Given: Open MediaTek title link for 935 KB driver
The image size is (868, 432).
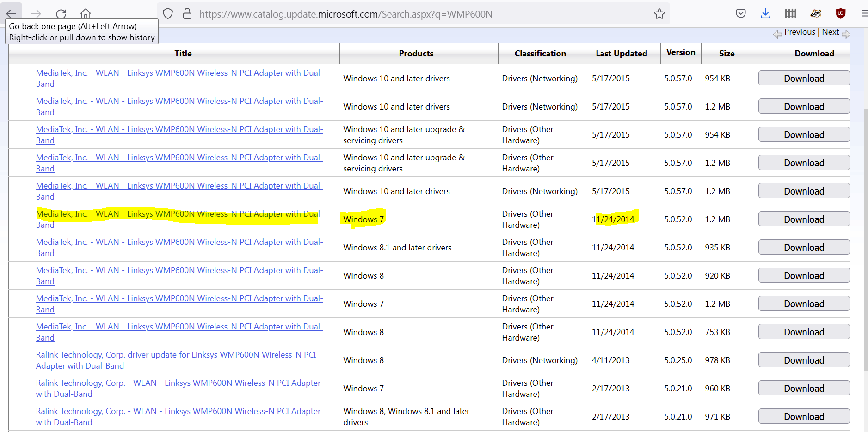Looking at the screenshot, I should tap(179, 248).
